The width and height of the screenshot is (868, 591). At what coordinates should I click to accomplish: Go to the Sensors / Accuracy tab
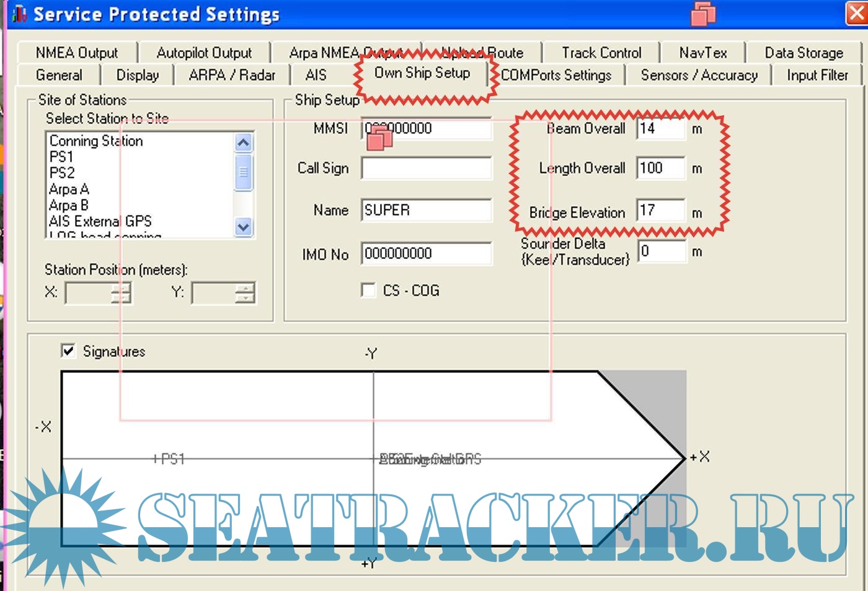(x=699, y=76)
